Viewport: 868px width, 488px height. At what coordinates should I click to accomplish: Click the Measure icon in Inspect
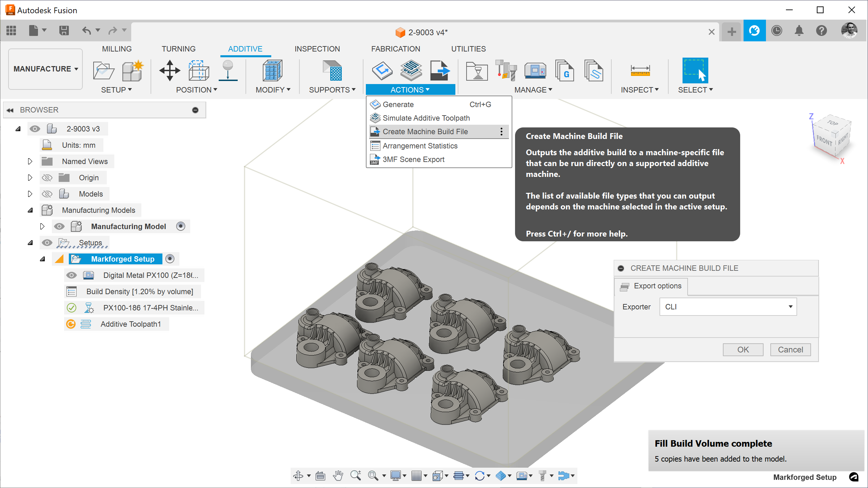point(640,70)
